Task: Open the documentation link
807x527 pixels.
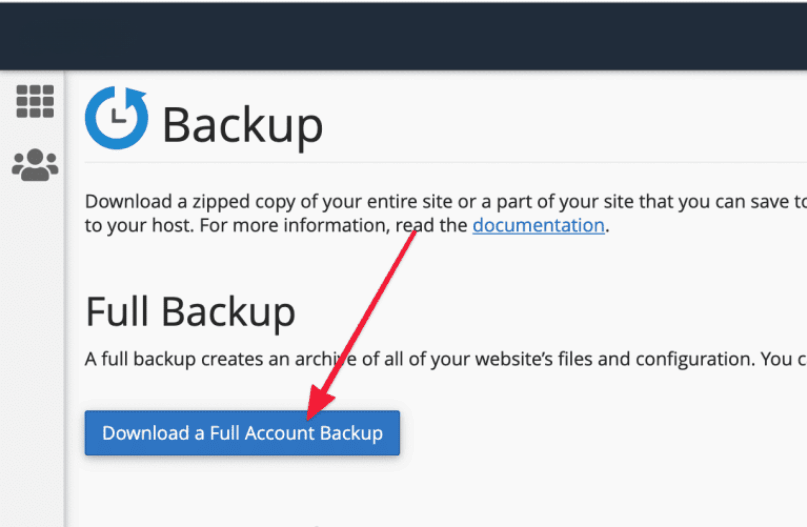Action: click(538, 225)
